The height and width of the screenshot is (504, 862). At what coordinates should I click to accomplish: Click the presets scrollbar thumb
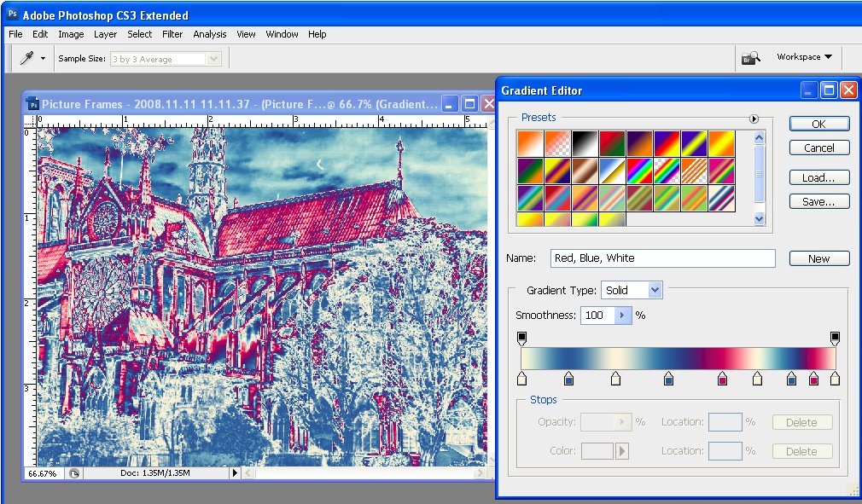tap(760, 173)
